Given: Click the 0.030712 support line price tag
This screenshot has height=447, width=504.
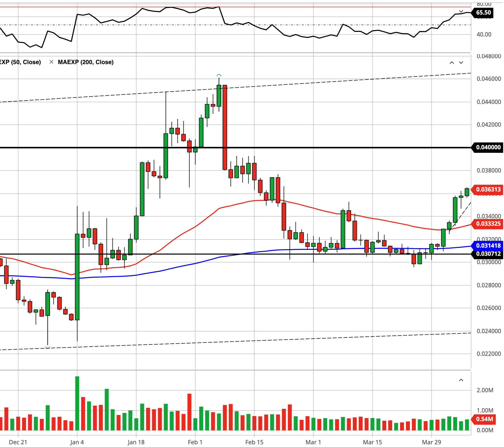Looking at the screenshot, I should (x=488, y=254).
